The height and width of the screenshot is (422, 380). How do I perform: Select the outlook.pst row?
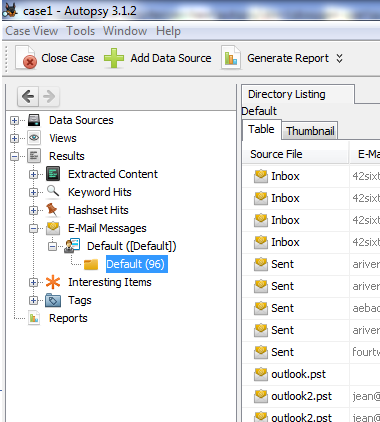(x=311, y=374)
